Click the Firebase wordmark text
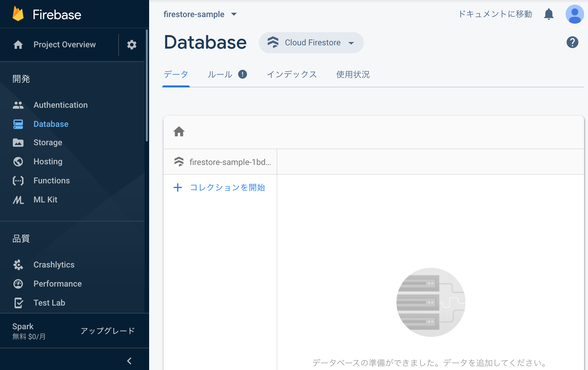Image resolution: width=588 pixels, height=370 pixels. pos(57,14)
